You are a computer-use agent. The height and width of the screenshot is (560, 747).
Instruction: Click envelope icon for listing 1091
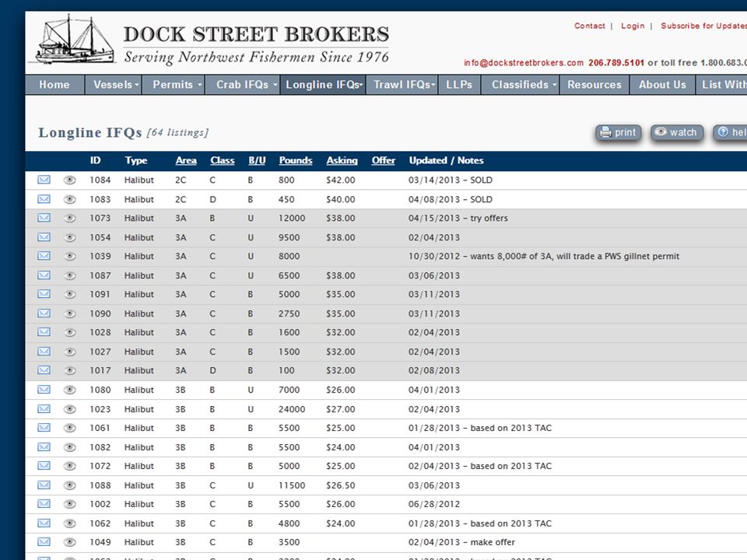(x=44, y=294)
